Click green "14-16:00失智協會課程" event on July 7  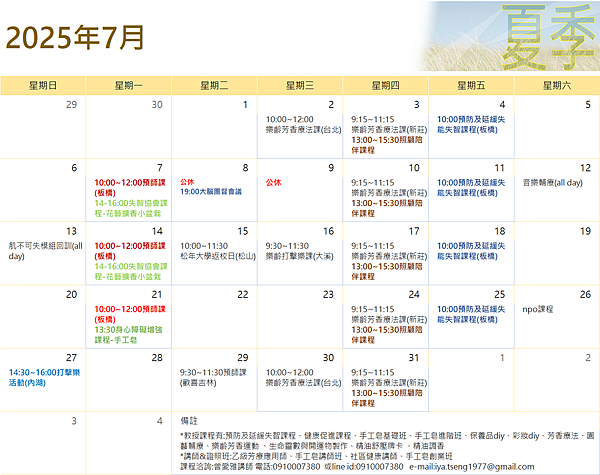tap(131, 208)
